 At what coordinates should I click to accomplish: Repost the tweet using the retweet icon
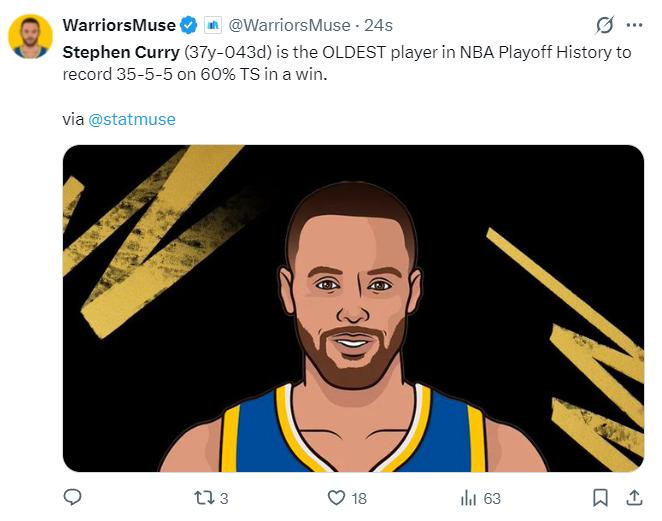[200, 497]
